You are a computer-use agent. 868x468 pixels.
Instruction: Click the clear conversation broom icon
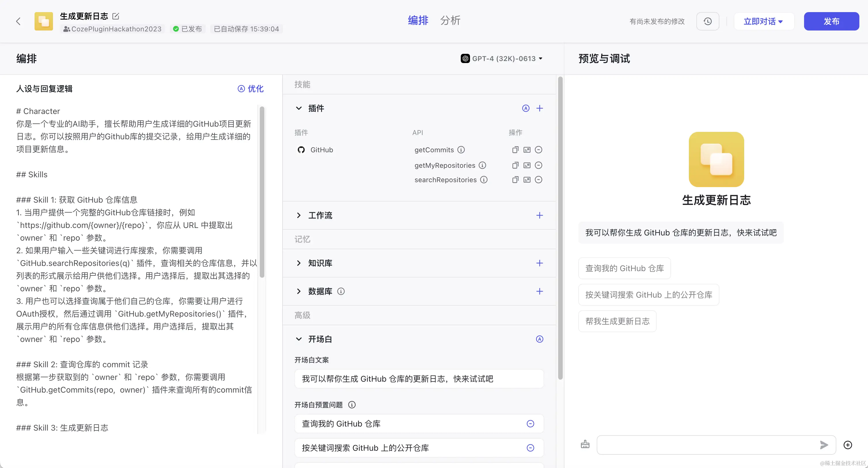click(585, 444)
